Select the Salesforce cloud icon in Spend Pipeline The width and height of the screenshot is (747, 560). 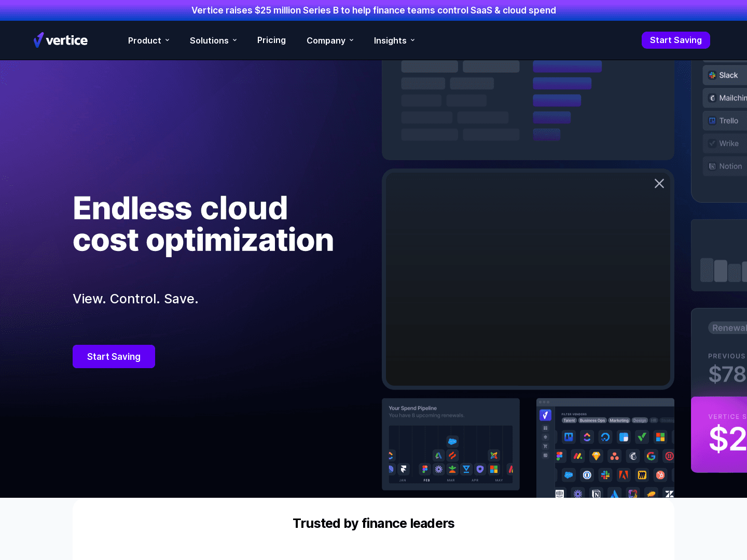[x=452, y=442]
